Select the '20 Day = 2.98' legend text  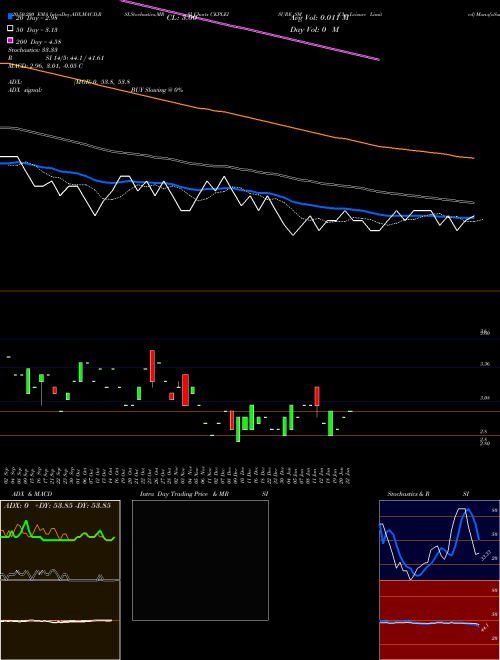coord(35,18)
